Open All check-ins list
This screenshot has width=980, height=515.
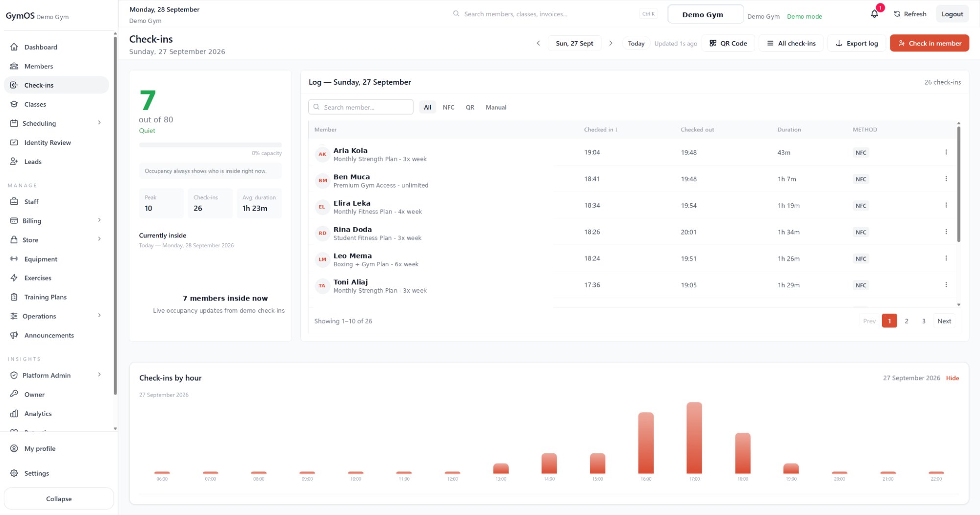[791, 43]
